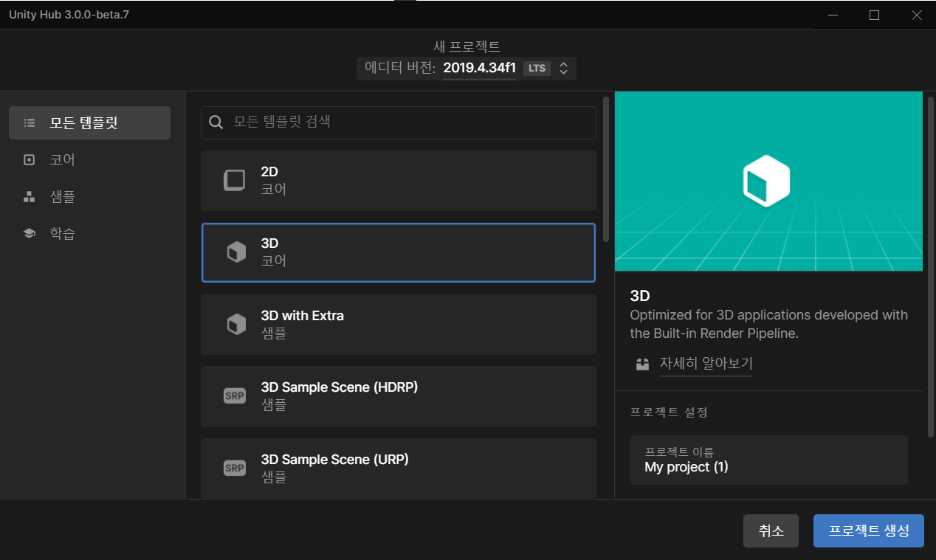Click the 2D template square icon
Screen dimensions: 936x560
235,181
